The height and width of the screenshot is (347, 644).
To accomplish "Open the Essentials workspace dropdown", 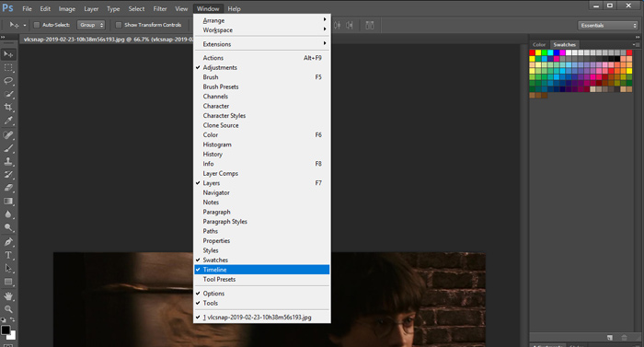I will (x=608, y=26).
